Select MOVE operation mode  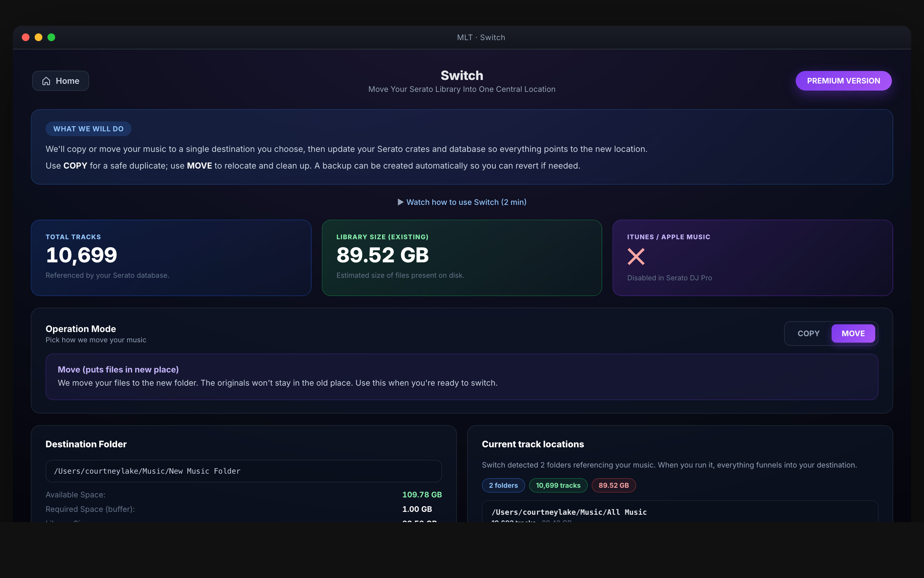853,333
